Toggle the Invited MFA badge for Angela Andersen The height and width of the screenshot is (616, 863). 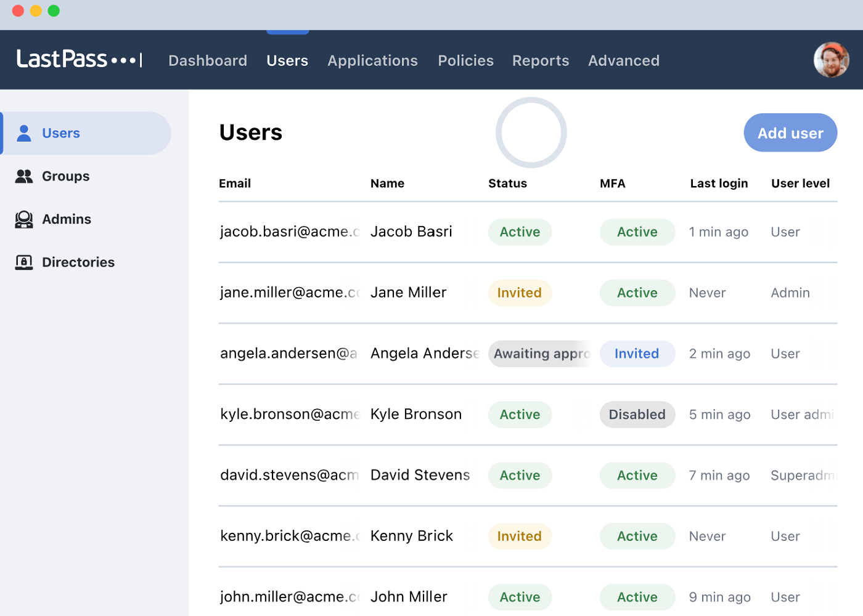pos(637,353)
